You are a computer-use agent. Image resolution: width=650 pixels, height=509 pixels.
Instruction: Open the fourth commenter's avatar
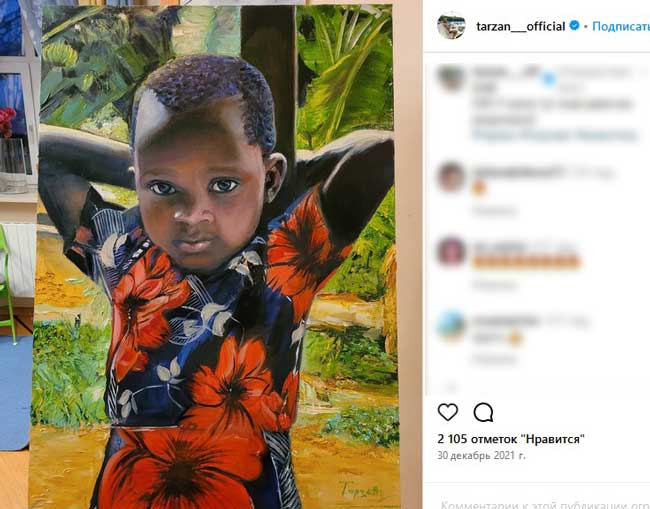click(x=451, y=324)
